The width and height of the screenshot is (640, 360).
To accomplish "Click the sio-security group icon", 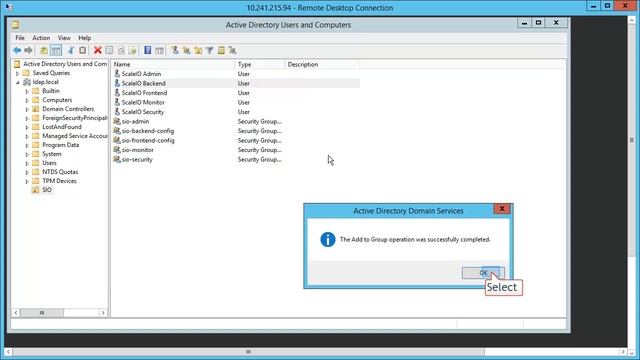I will 117,159.
